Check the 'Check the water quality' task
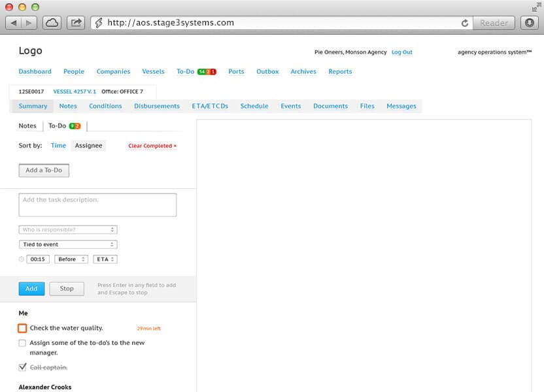The height and width of the screenshot is (392, 544). pyautogui.click(x=22, y=327)
